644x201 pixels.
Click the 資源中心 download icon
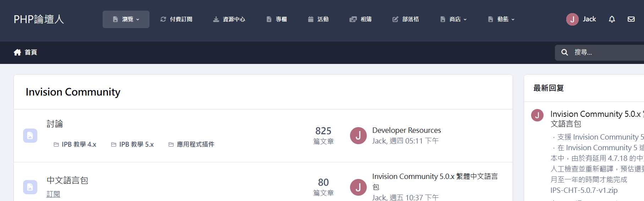click(216, 19)
